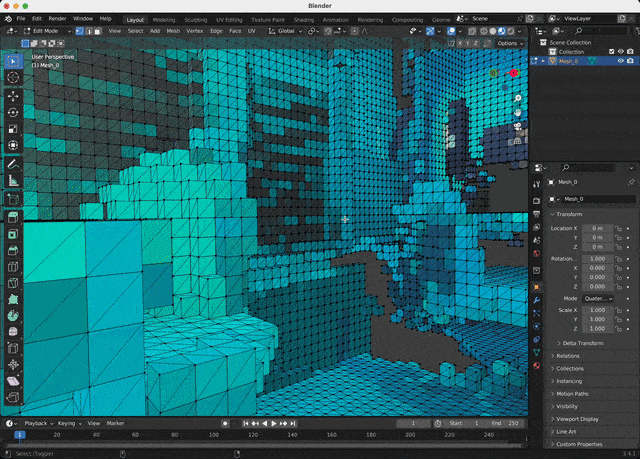
Task: Select the Extrude Region tool
Action: (x=13, y=217)
